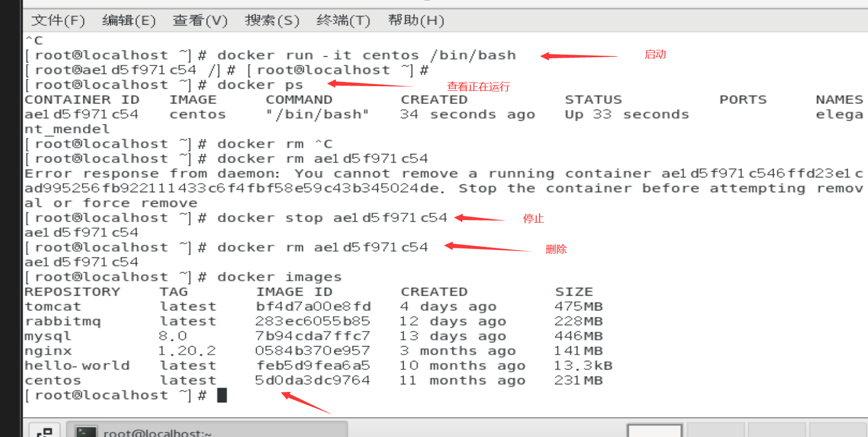Click the tag '1.20.2' in nginx row
This screenshot has height=437, width=868.
click(x=187, y=351)
